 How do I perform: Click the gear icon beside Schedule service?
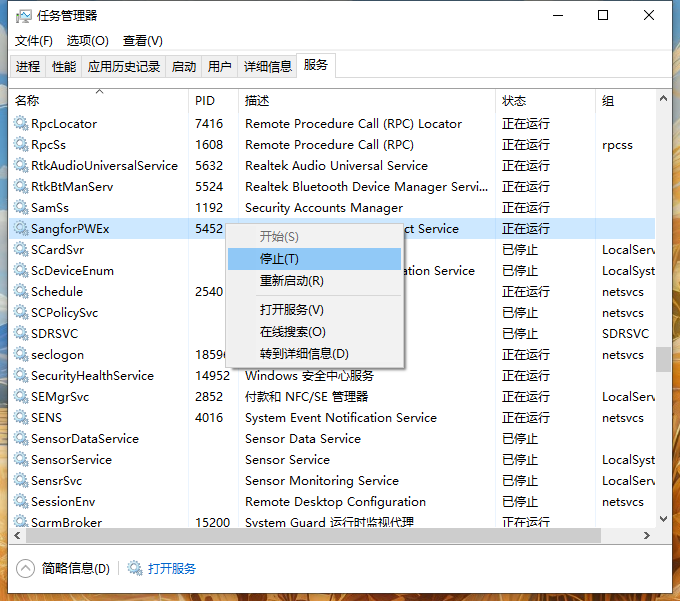(21, 292)
